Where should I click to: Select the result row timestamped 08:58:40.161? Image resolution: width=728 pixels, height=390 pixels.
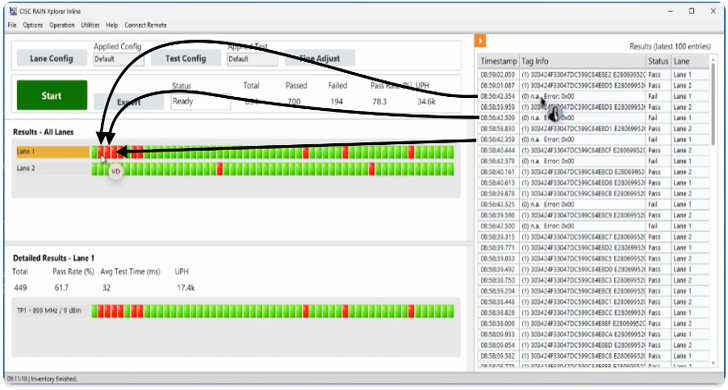(594, 172)
